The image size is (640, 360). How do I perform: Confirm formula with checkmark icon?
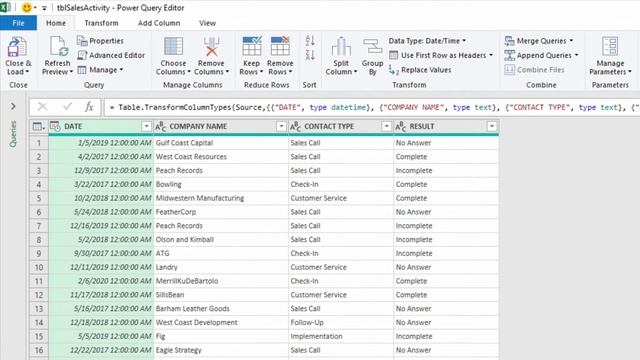pyautogui.click(x=67, y=107)
